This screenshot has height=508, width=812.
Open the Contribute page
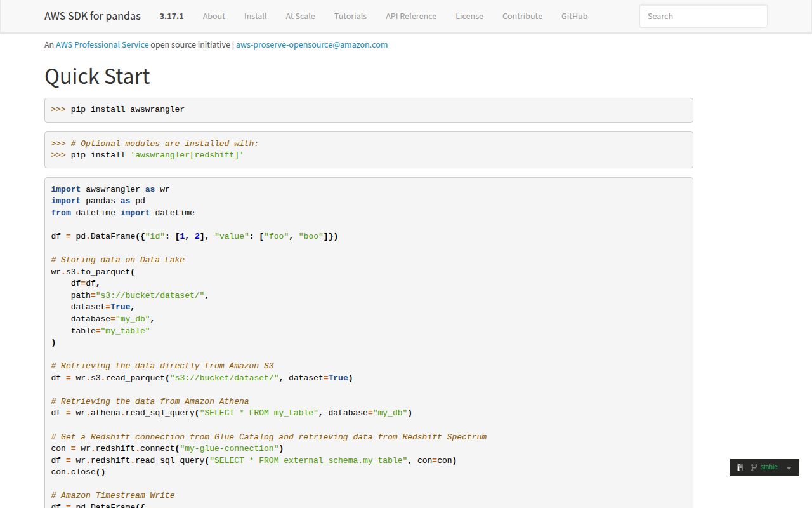click(522, 16)
